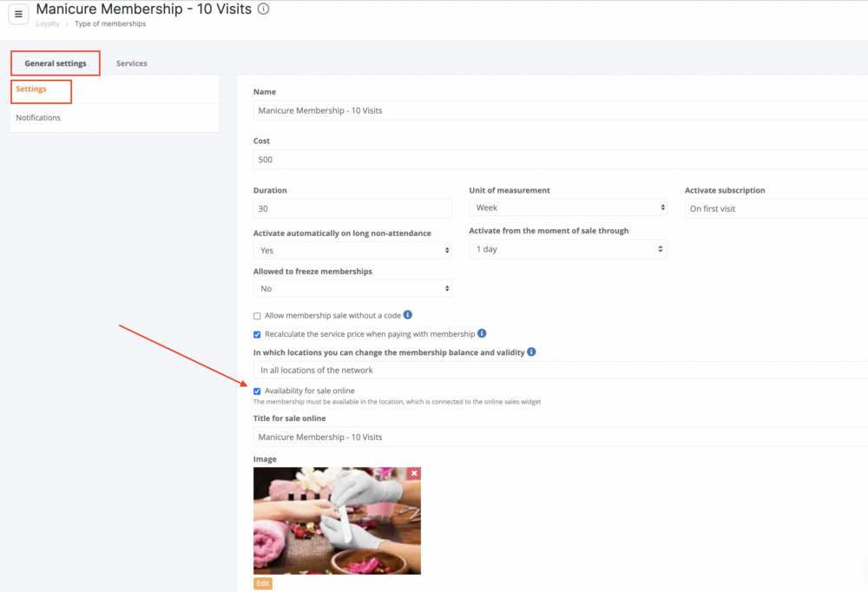Toggle Allow membership sale without a code
Viewport: 868px width, 592px height.
tap(257, 316)
